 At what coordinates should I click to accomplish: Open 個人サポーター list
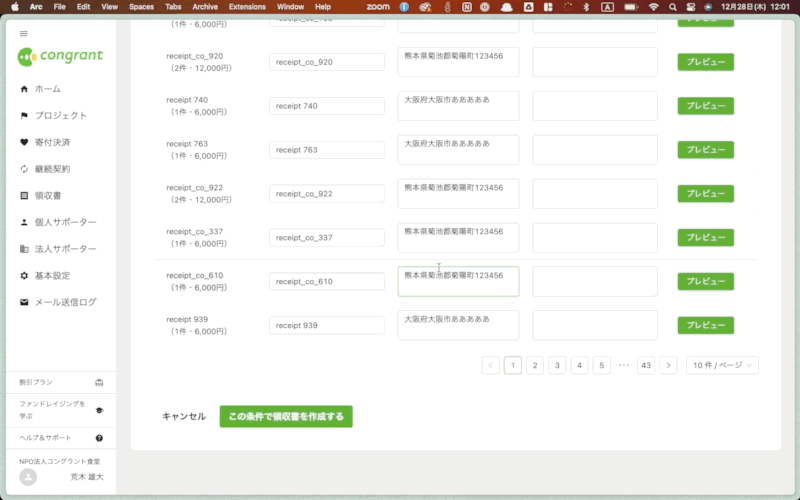pyautogui.click(x=65, y=222)
